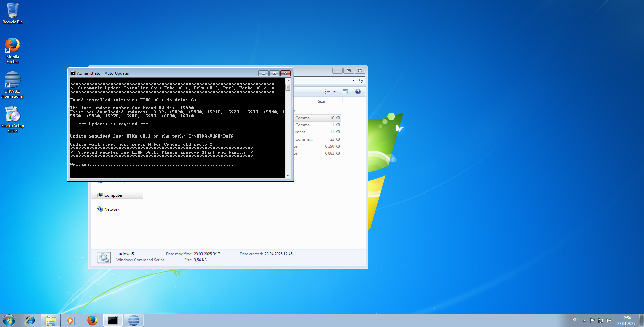The height and width of the screenshot is (327, 644).
Task: Select the ETKA 8.1 International desktop shortcut
Action: [13, 85]
